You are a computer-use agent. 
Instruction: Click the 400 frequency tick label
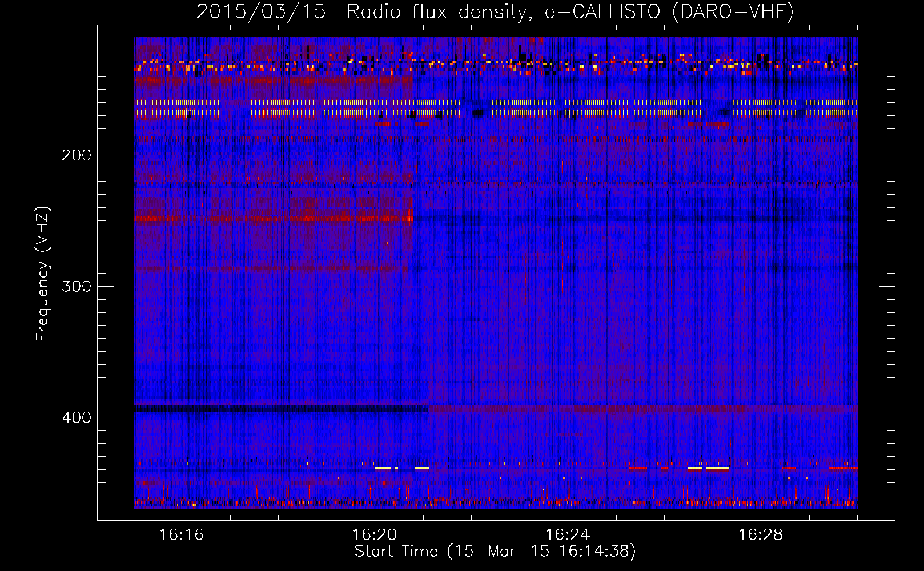pos(77,417)
